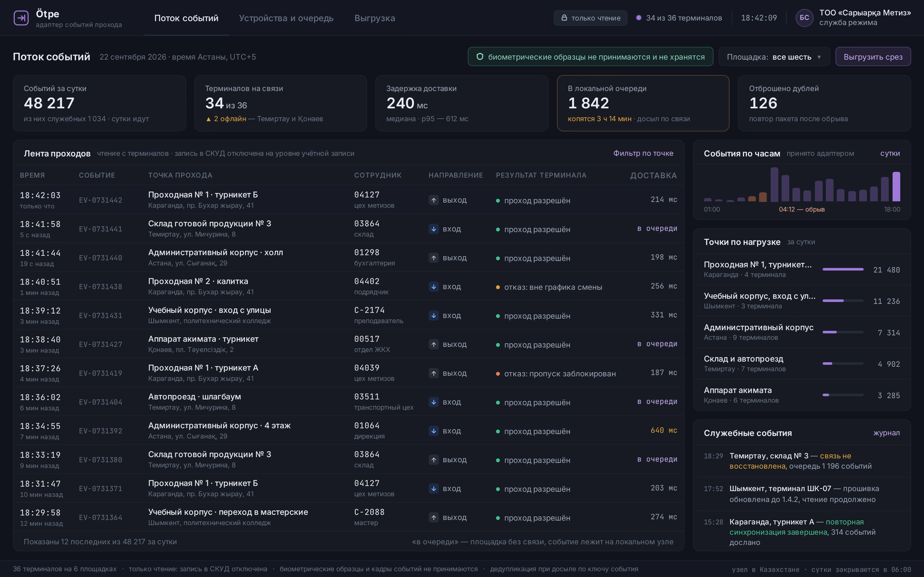Switch hourly chart period via сутки

(890, 154)
